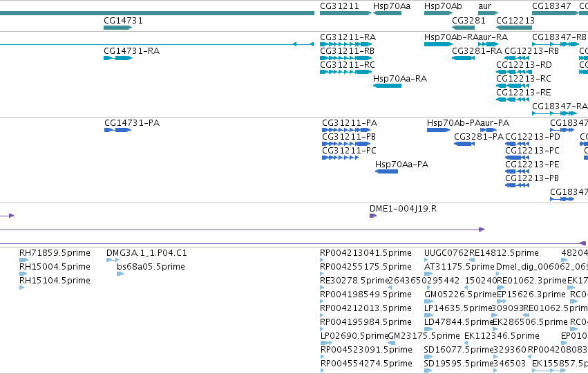
Task: Click the RH71859.5prime EST label
Action: pyautogui.click(x=55, y=253)
